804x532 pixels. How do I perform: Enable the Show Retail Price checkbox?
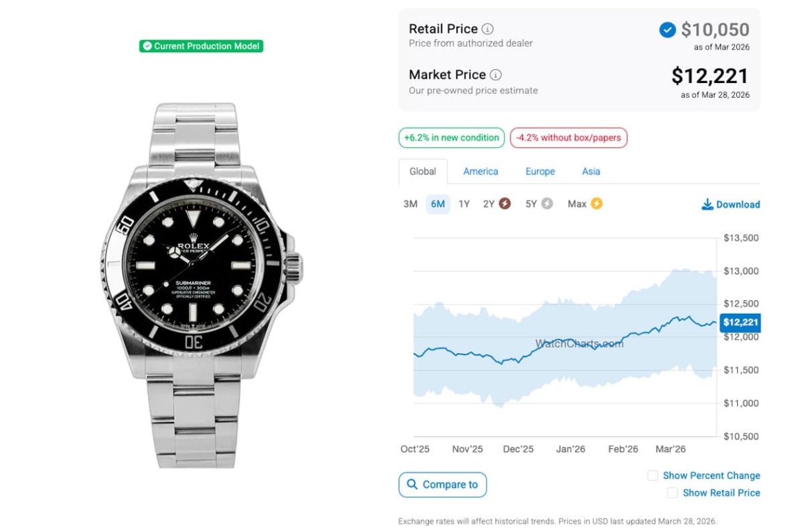[673, 492]
